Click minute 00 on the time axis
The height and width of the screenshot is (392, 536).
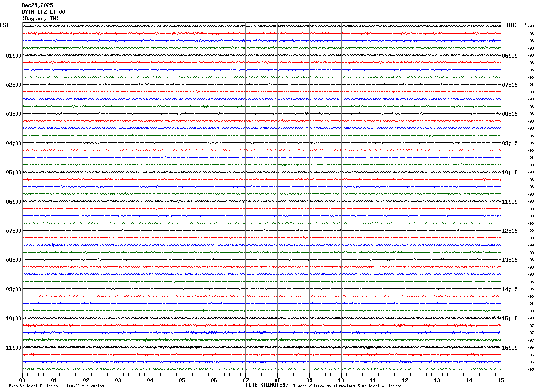[x=22, y=380]
